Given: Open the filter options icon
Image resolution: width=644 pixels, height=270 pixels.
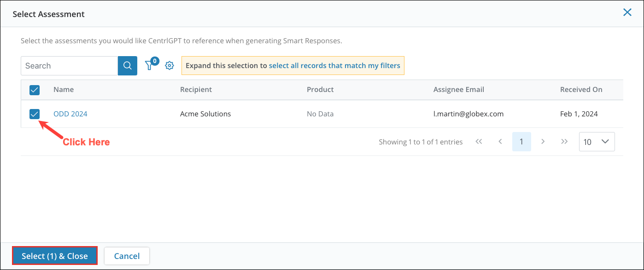Looking at the screenshot, I should [149, 66].
